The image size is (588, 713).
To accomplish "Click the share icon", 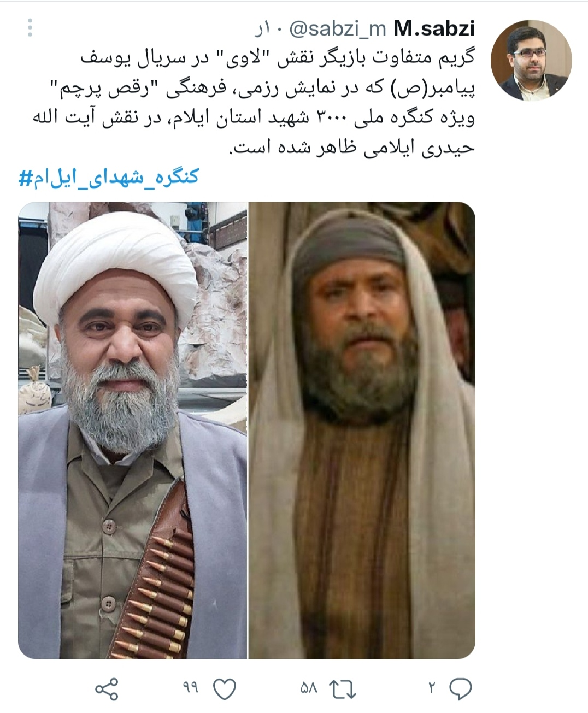I will point(107,688).
